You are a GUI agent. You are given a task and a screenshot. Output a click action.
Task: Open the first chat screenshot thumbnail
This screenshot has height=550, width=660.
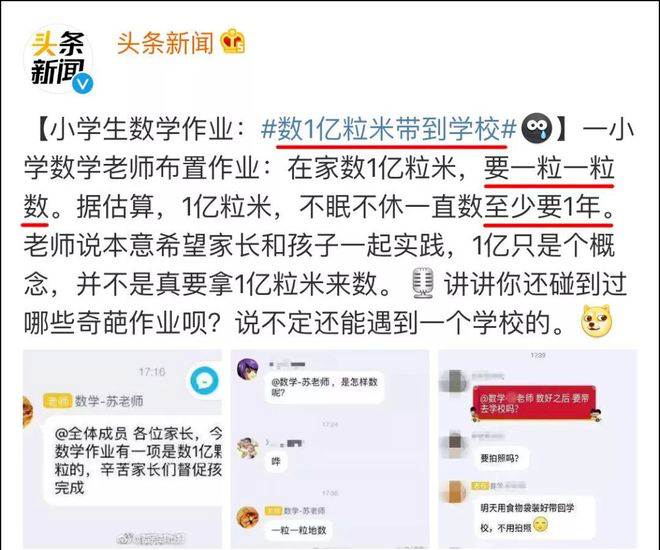click(122, 449)
